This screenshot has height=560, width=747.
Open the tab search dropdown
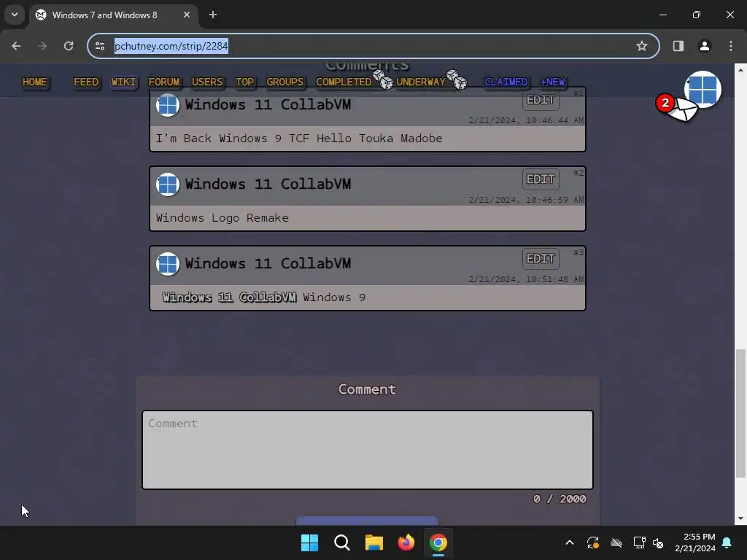point(15,15)
